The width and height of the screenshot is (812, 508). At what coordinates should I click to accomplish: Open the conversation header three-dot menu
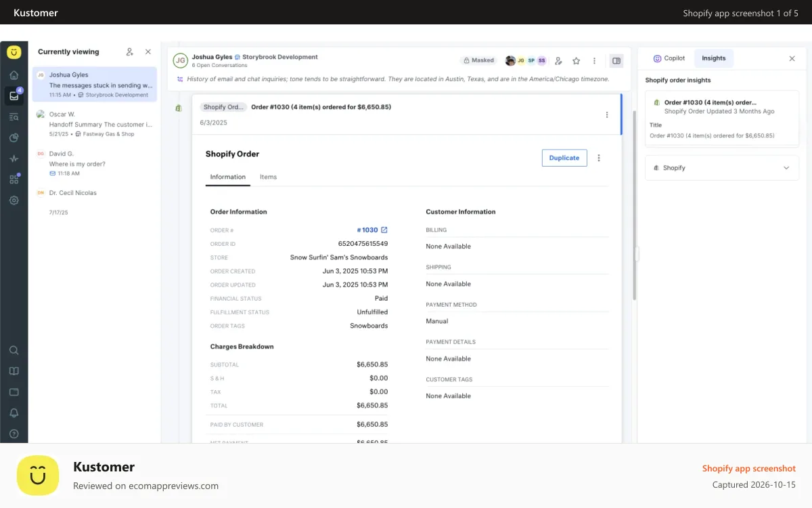click(595, 61)
